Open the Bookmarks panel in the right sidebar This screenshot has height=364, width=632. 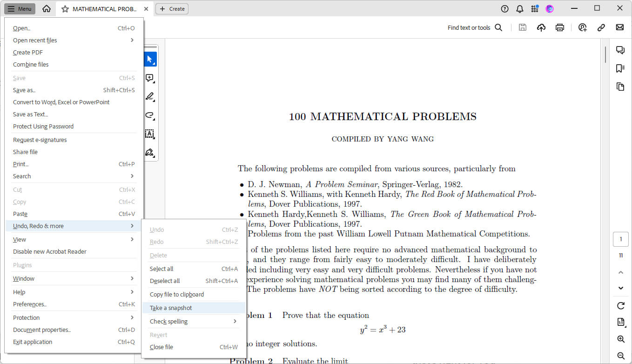pyautogui.click(x=620, y=68)
